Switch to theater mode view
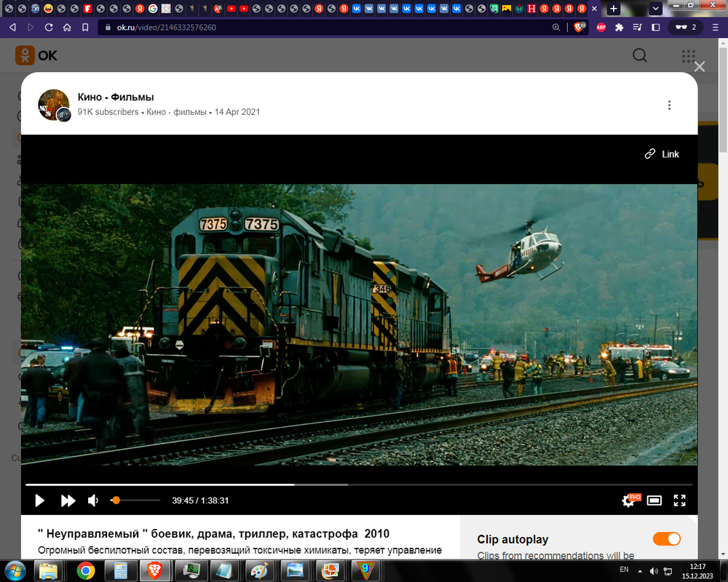 pyautogui.click(x=654, y=501)
